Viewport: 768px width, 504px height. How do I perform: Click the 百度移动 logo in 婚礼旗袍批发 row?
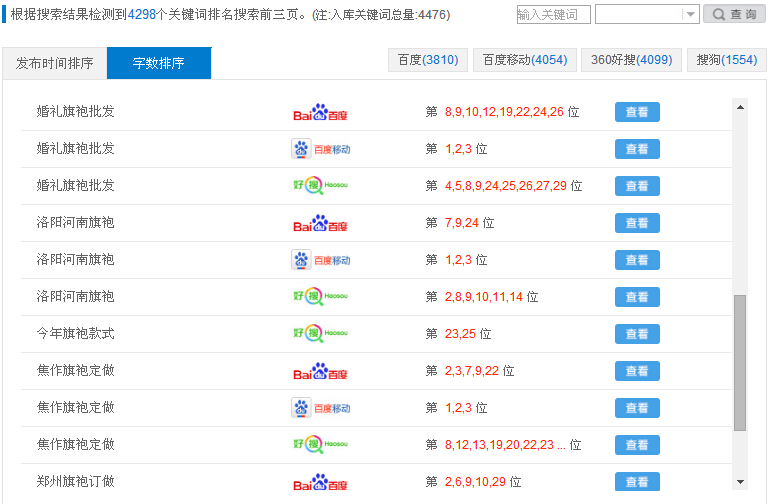point(321,149)
